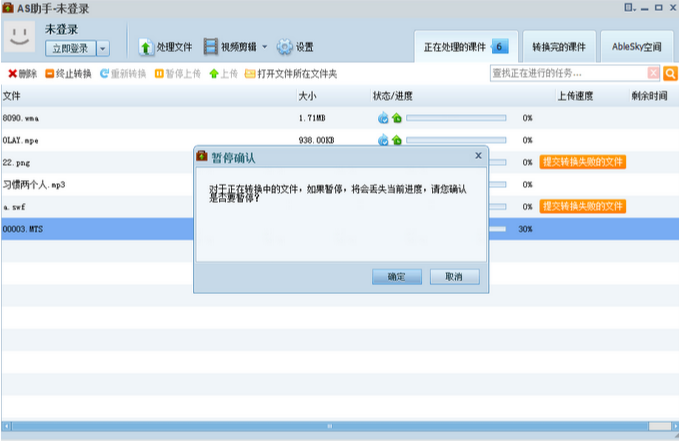Click the user avatar face icon

pos(19,38)
